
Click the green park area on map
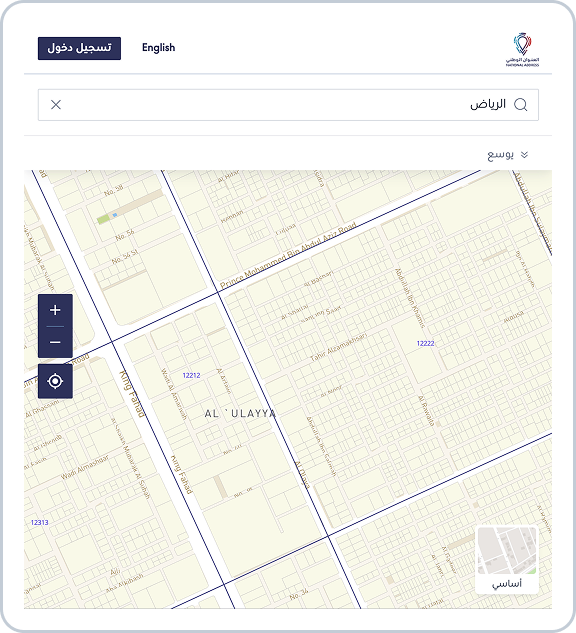(103, 220)
